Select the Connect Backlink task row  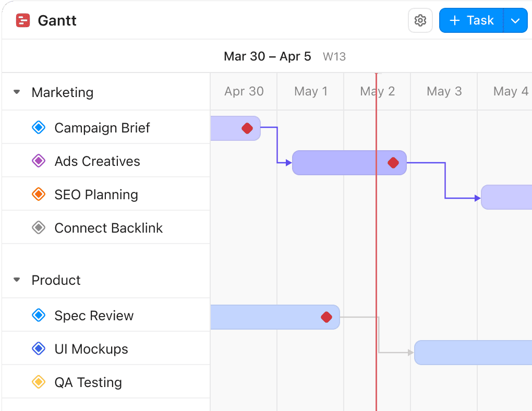pos(106,227)
